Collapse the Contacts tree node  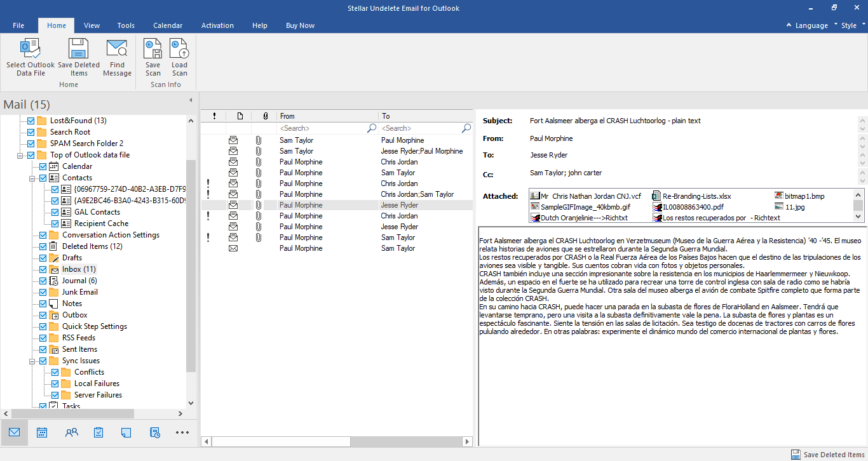point(32,178)
